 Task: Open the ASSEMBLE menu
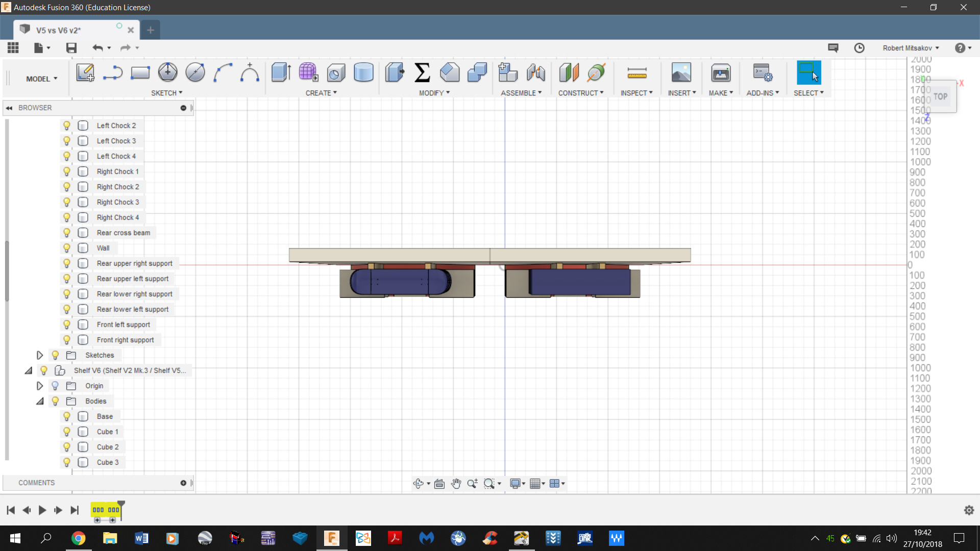(x=521, y=93)
